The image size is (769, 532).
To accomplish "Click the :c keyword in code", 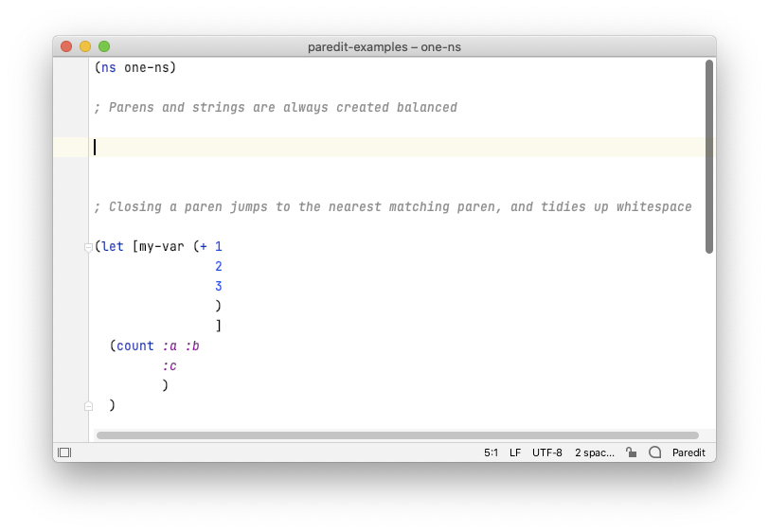I will (x=170, y=365).
